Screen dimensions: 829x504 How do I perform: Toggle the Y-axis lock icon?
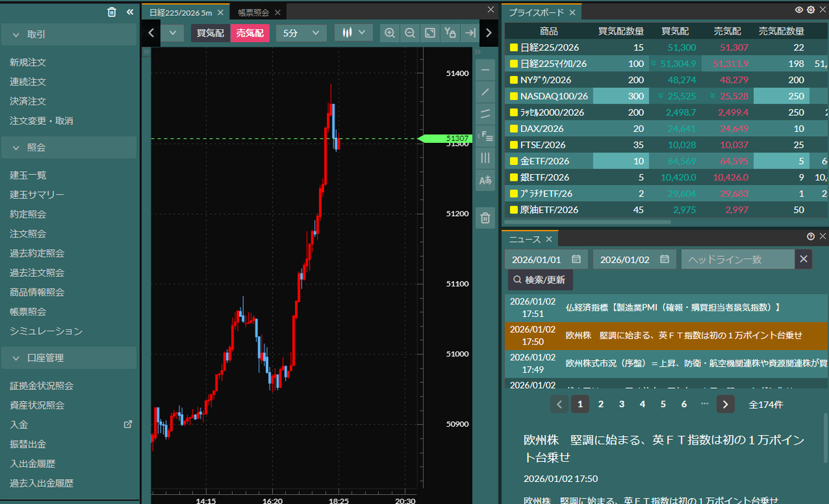(x=449, y=32)
